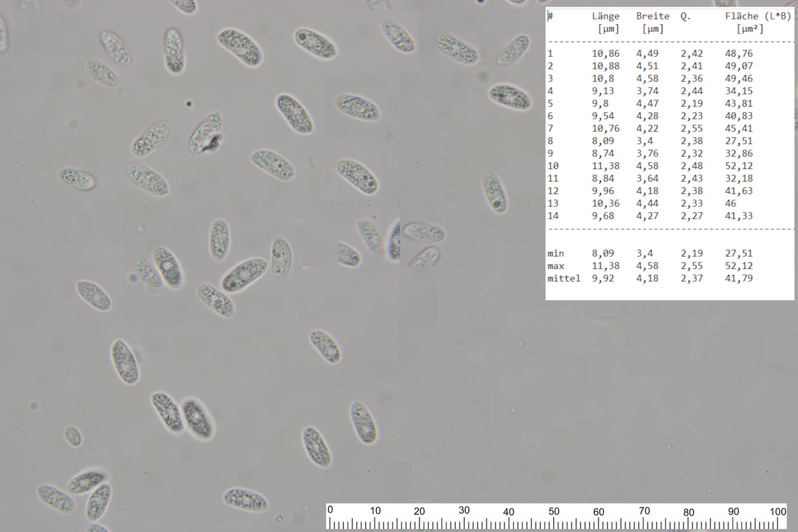Click the Länge column header

coord(606,16)
